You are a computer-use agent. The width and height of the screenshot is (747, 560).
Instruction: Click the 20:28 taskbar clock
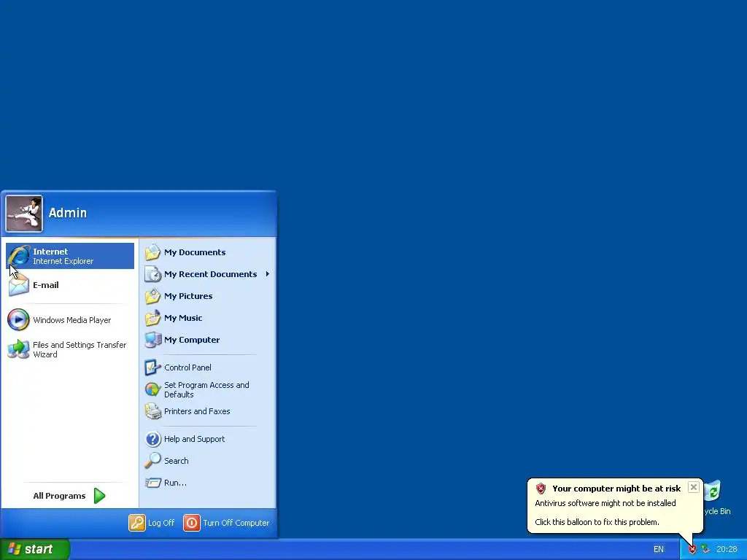point(727,550)
